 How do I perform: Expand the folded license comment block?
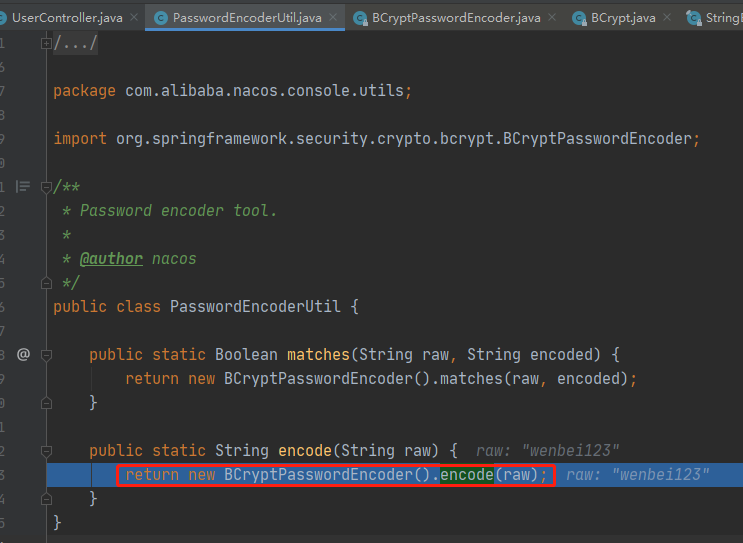46,44
